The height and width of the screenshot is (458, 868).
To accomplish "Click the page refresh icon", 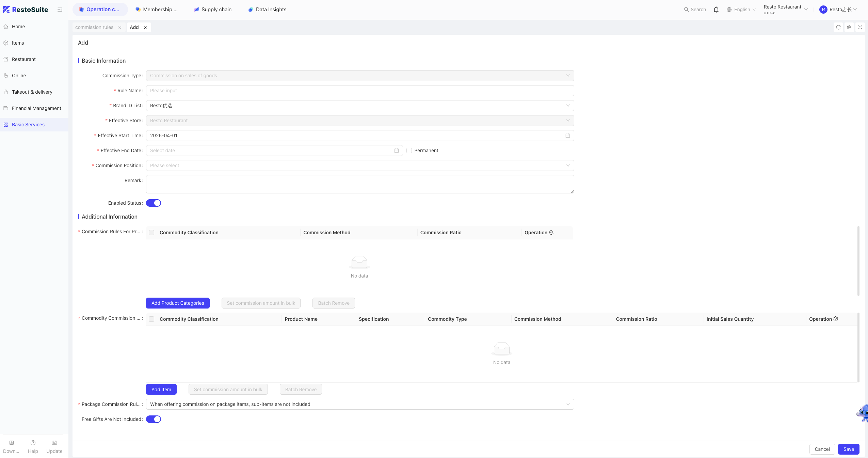I will [838, 27].
